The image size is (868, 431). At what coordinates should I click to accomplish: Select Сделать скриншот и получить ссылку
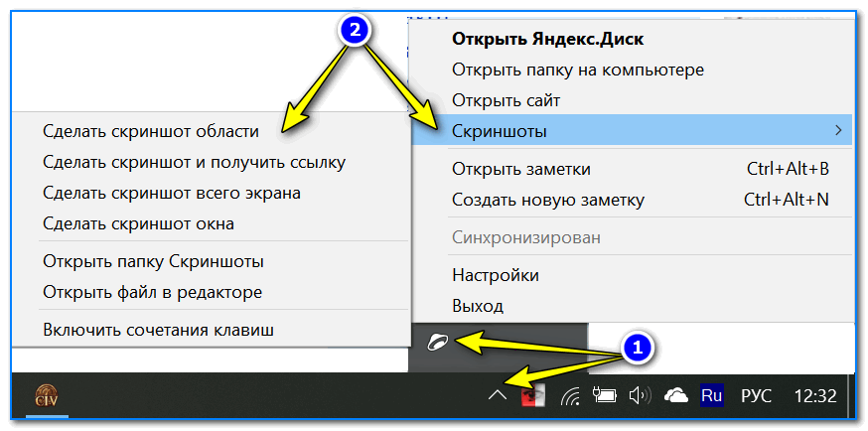coord(194,161)
